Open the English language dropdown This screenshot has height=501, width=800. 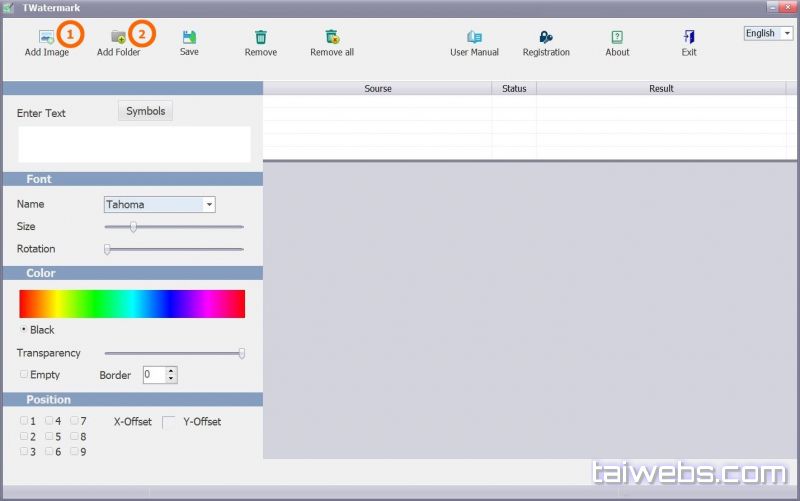(x=787, y=33)
